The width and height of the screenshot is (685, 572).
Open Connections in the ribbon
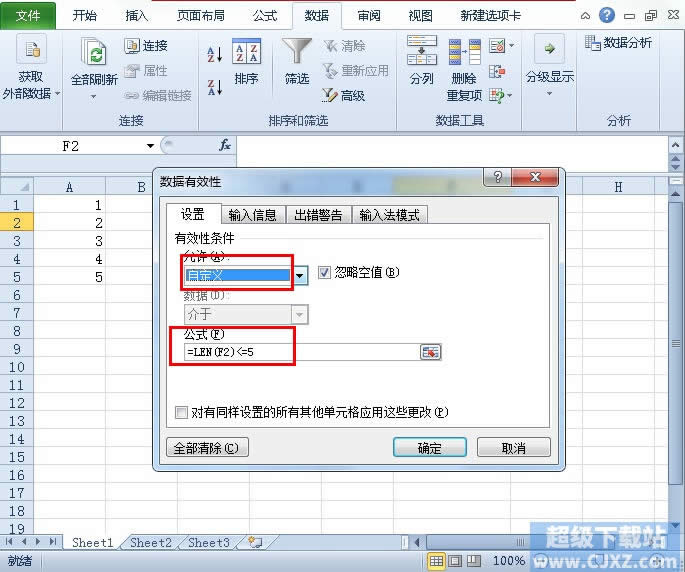coord(146,46)
